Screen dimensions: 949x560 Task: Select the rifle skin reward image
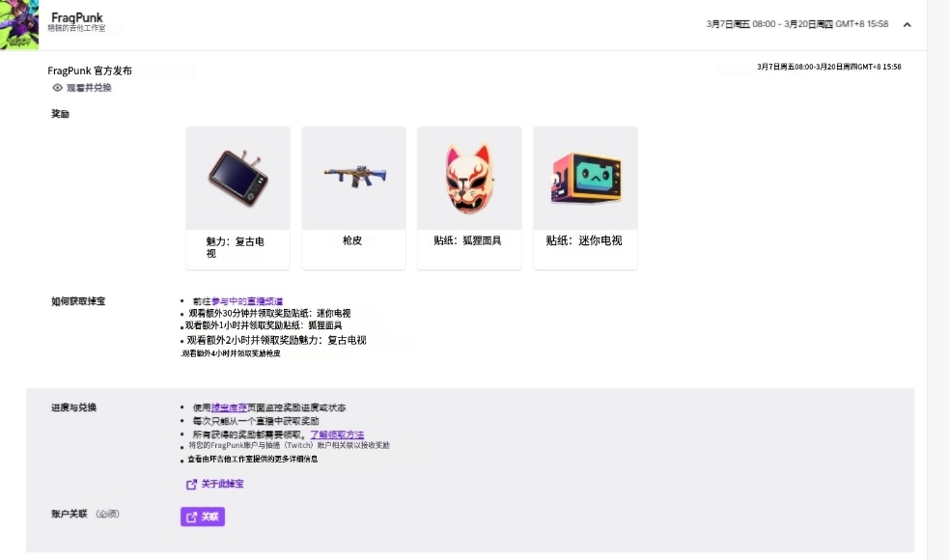click(x=354, y=178)
